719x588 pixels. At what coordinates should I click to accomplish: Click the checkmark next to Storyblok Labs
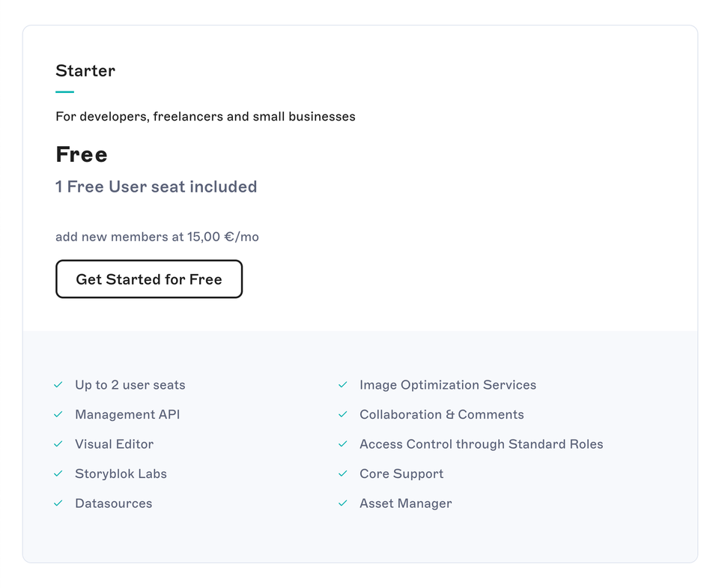[x=58, y=473]
